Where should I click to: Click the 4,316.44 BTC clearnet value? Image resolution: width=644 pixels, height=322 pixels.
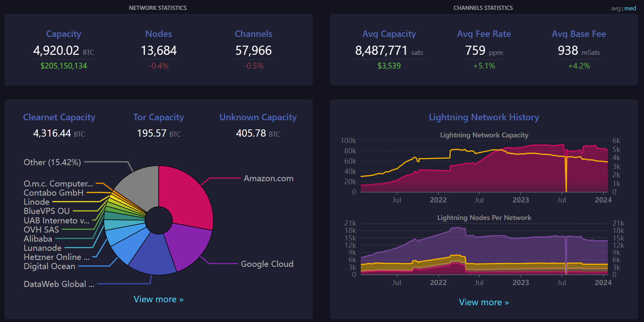point(59,133)
